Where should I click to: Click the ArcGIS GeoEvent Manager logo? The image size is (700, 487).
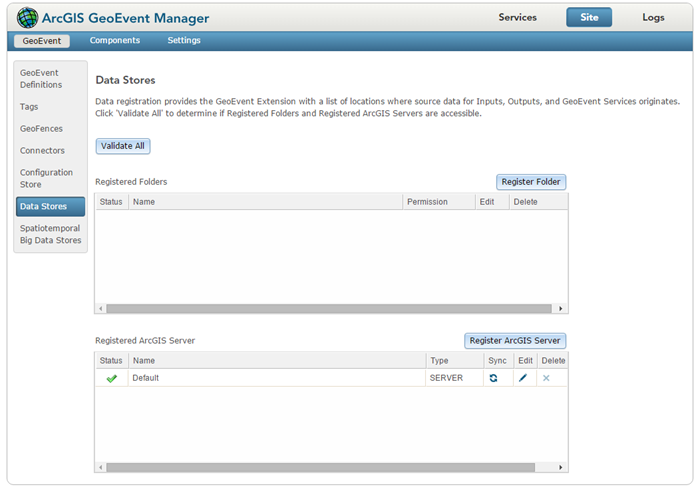[28, 17]
